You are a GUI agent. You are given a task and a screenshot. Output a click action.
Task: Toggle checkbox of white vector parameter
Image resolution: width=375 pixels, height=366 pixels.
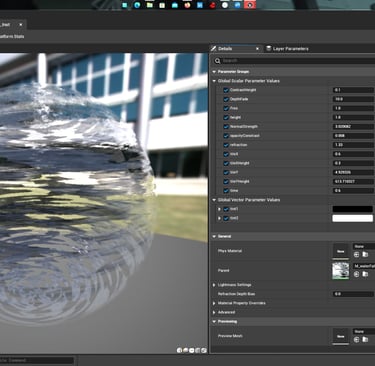pyautogui.click(x=226, y=218)
